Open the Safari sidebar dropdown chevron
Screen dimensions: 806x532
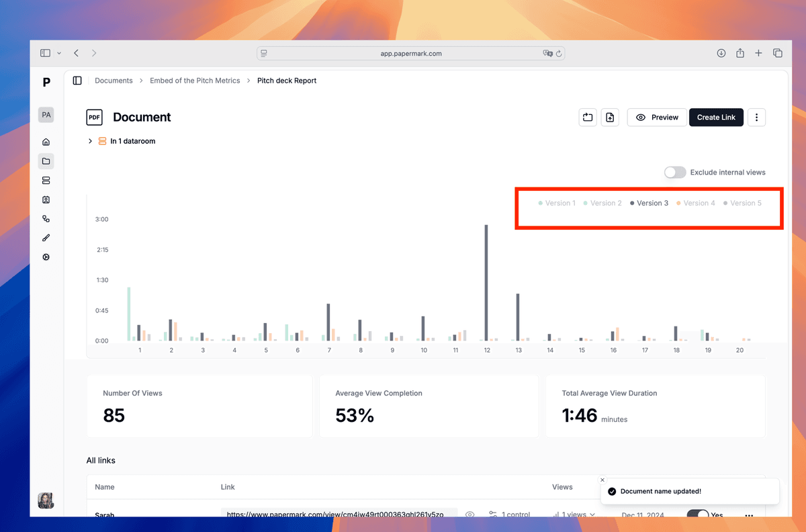[59, 53]
